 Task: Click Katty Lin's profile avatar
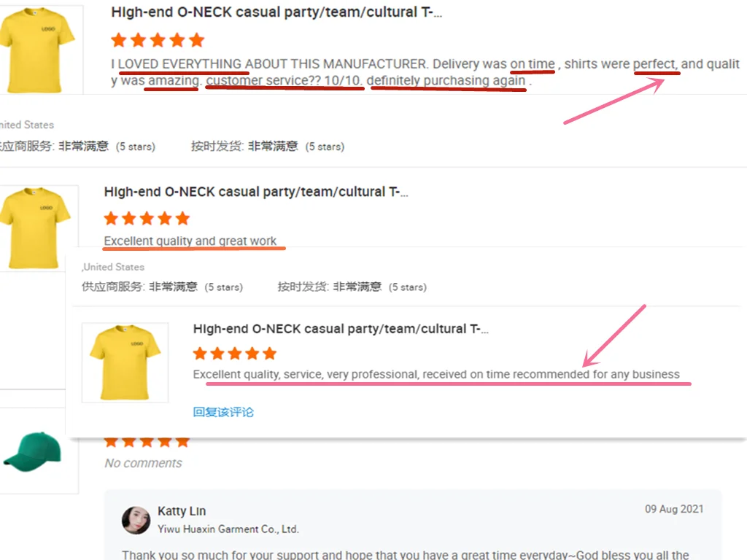[x=136, y=520]
